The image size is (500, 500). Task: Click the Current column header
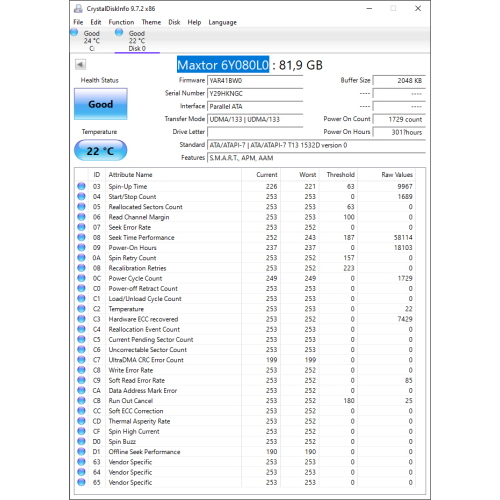(261, 175)
